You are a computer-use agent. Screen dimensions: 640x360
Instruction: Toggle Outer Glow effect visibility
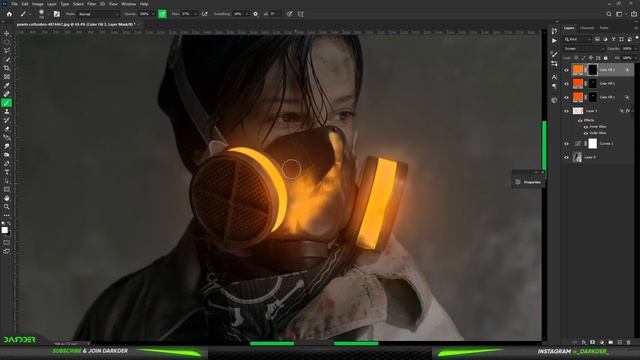586,133
